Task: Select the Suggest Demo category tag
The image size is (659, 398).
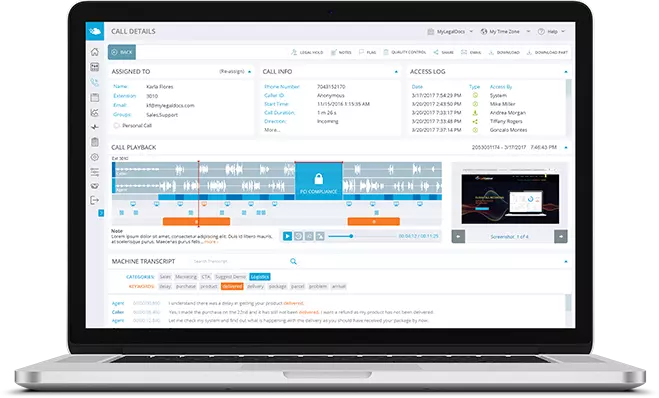Action: point(230,277)
